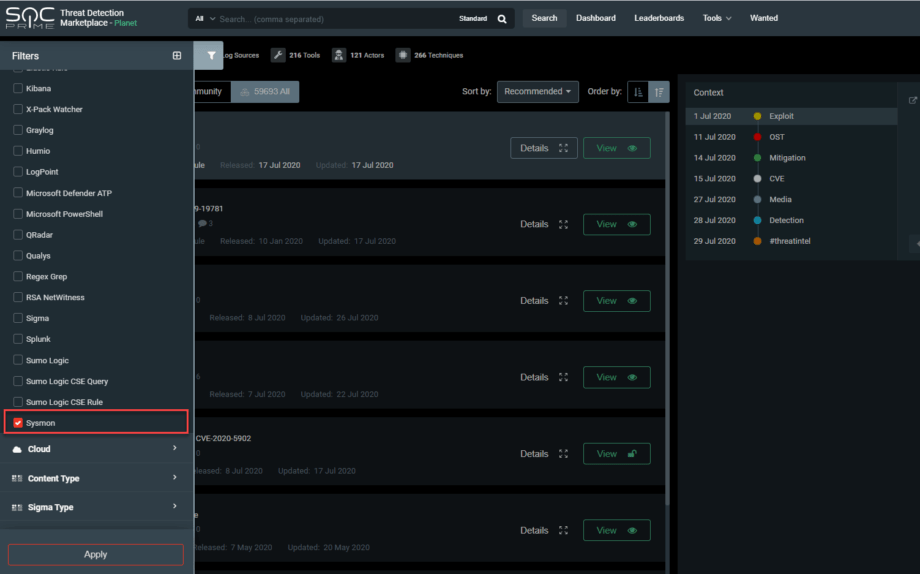Select descending order sort icon
Viewport: 920px width, 574px height.
(659, 92)
